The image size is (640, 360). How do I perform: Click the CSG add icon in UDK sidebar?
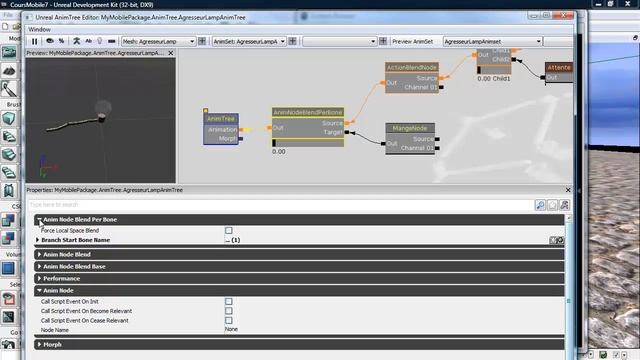(8, 220)
